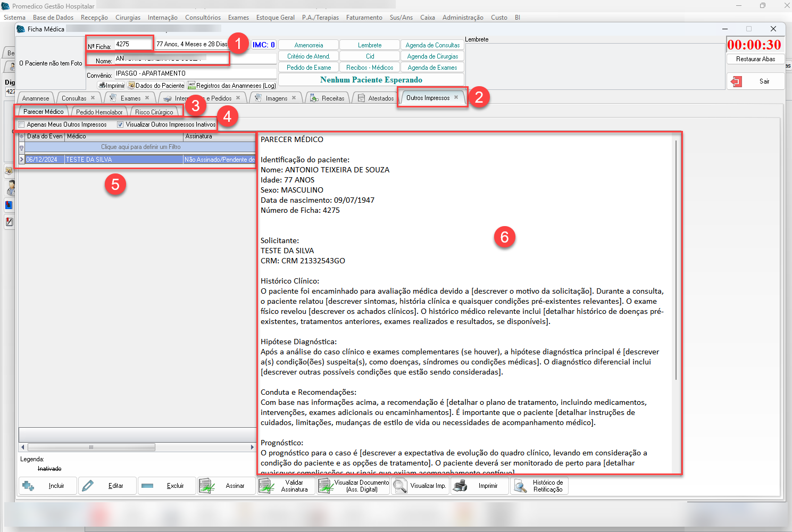The width and height of the screenshot is (792, 532).
Task: Open Registros das Anamneses (Log)
Action: pyautogui.click(x=232, y=85)
